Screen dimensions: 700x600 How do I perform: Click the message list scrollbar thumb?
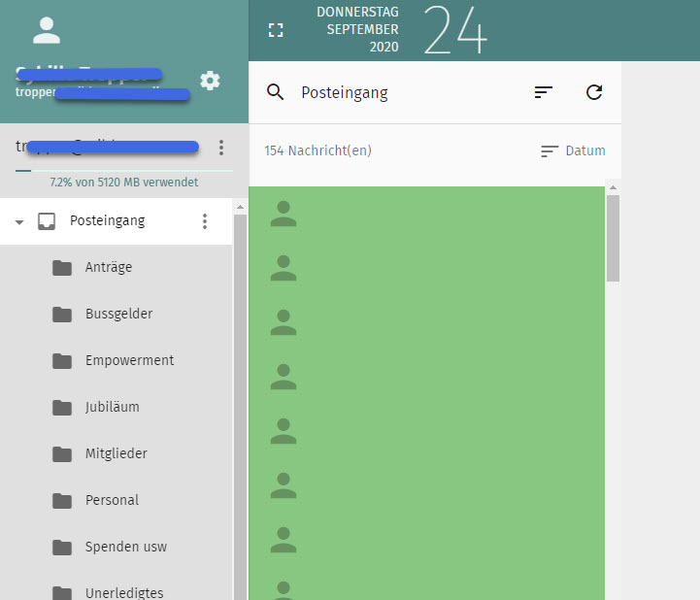(613, 237)
